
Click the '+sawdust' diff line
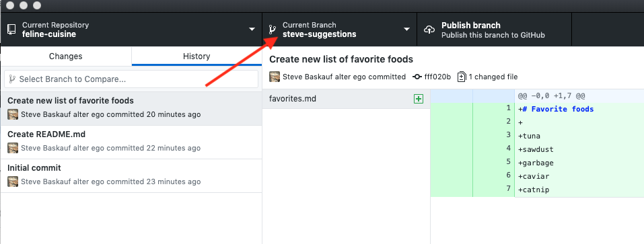tap(536, 149)
